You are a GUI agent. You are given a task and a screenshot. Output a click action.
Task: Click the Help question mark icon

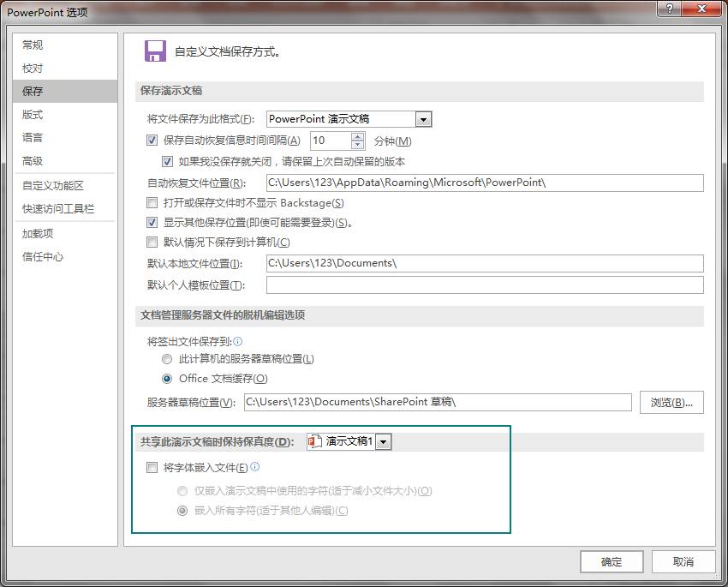point(670,10)
